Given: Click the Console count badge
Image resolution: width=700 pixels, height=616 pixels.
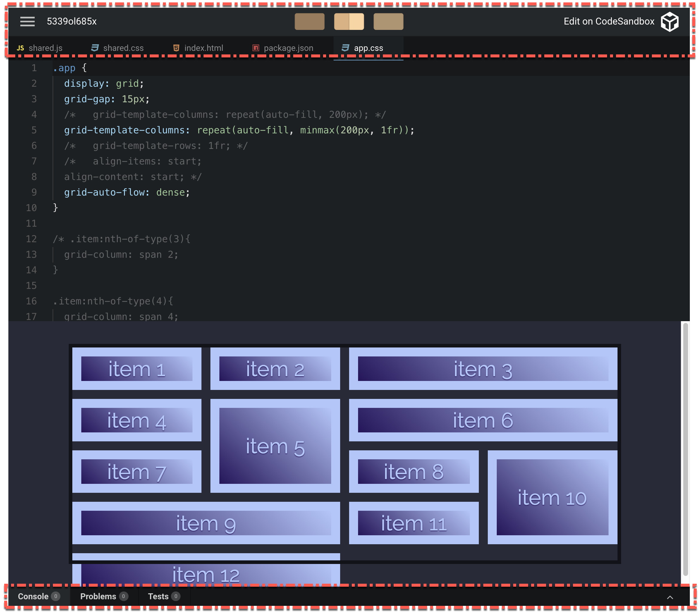Looking at the screenshot, I should click(x=56, y=596).
